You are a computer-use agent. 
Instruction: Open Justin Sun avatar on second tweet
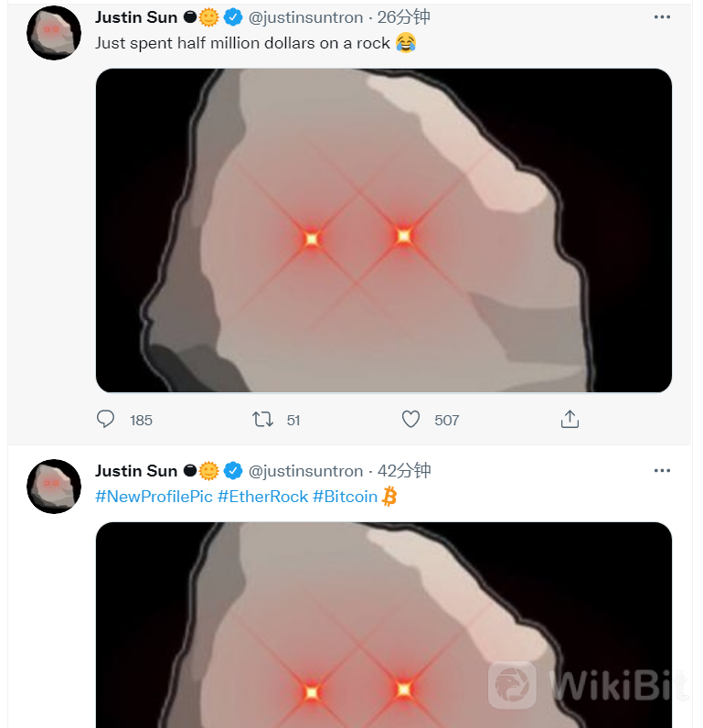54,487
